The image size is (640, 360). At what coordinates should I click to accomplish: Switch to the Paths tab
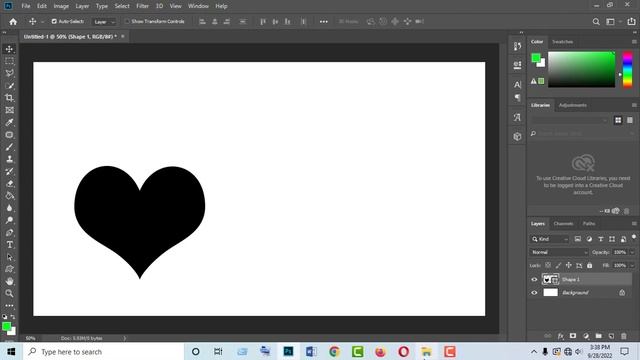(x=589, y=224)
